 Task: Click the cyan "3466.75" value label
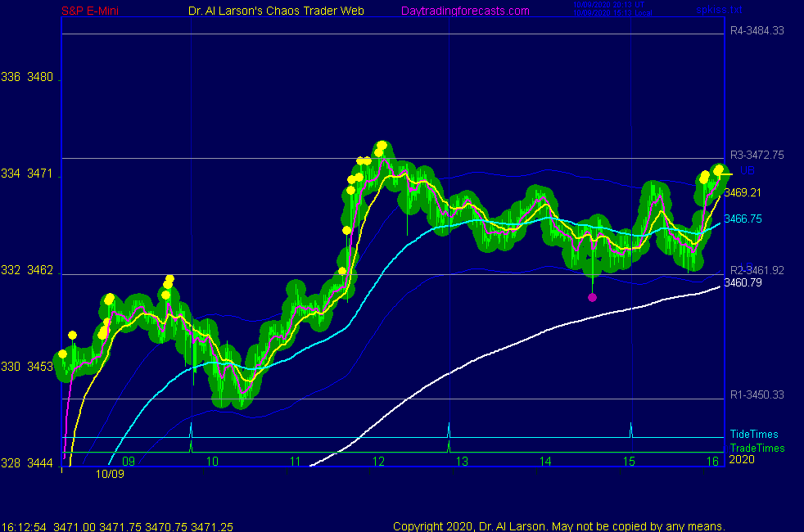click(x=743, y=219)
